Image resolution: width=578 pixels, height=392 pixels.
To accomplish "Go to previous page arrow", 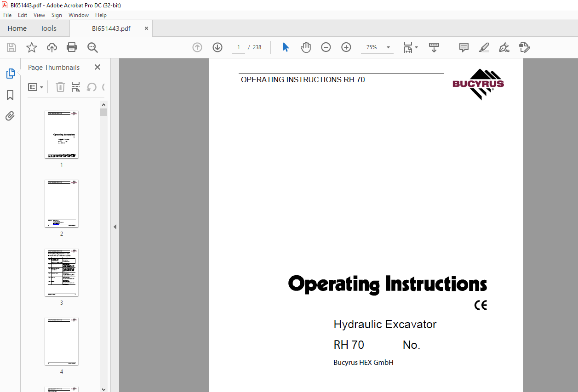I will click(x=197, y=47).
